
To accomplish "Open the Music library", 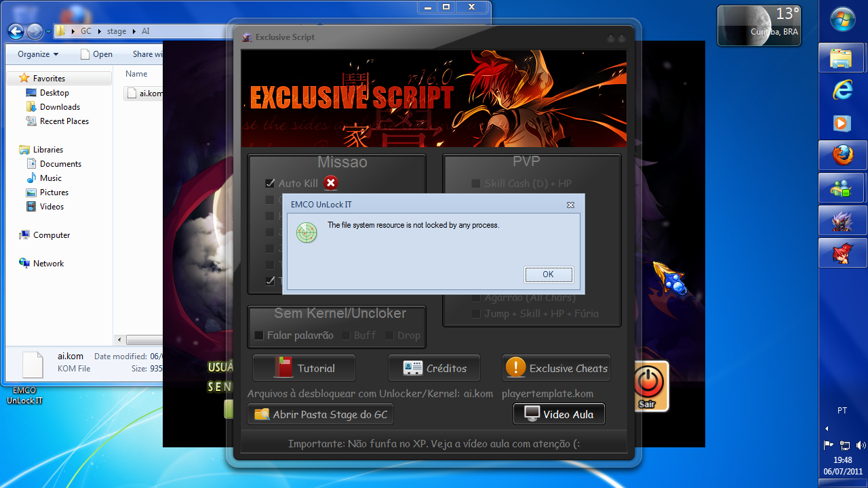I will point(51,178).
